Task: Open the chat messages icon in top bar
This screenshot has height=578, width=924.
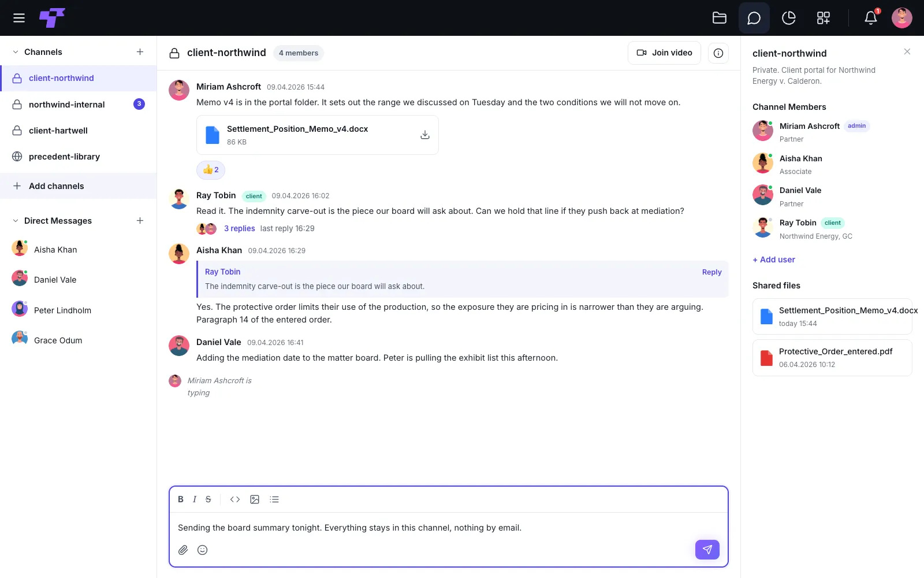Action: (754, 18)
